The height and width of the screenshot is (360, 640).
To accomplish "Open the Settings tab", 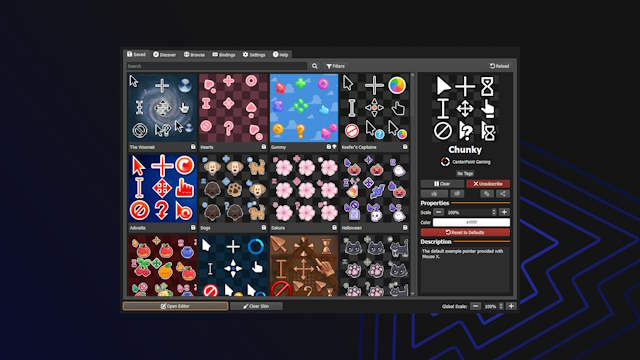I will [x=254, y=55].
